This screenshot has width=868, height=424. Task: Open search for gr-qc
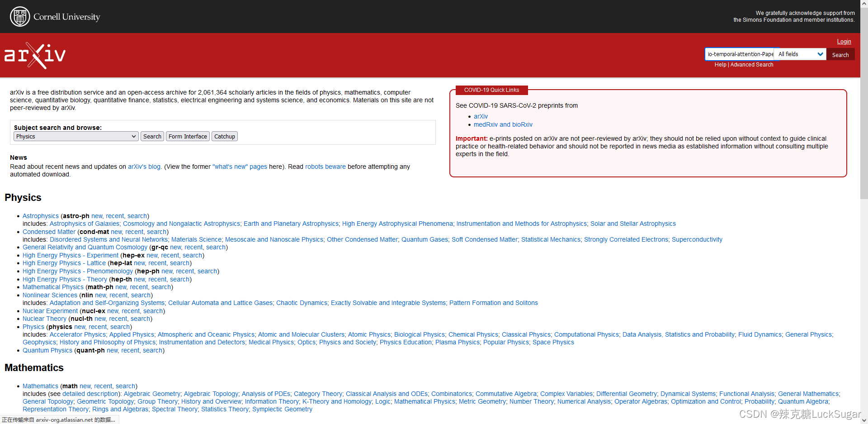pos(216,247)
